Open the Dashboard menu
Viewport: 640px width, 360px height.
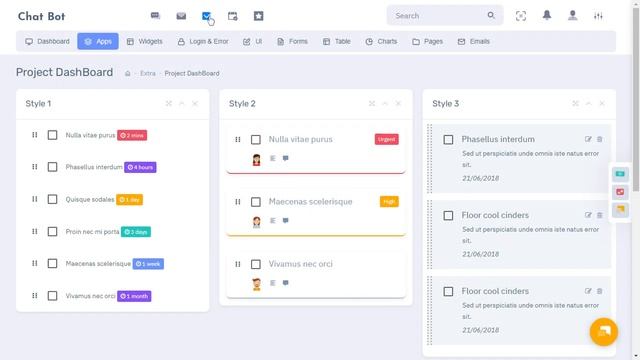[x=47, y=41]
